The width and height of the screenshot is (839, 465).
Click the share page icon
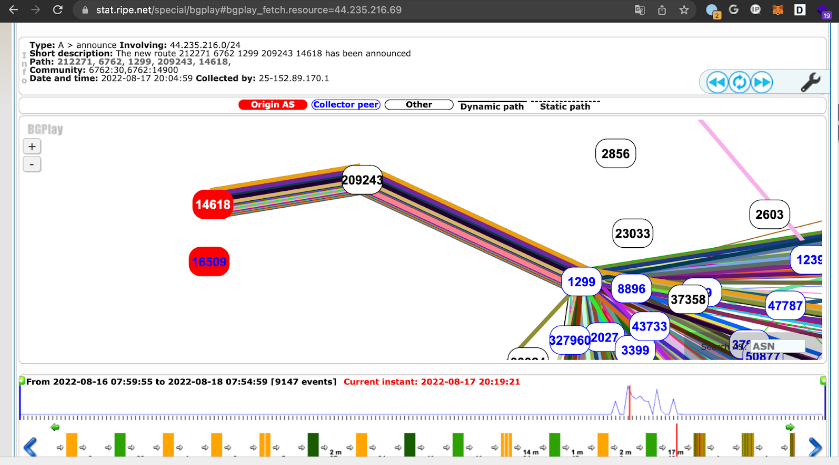pos(662,10)
